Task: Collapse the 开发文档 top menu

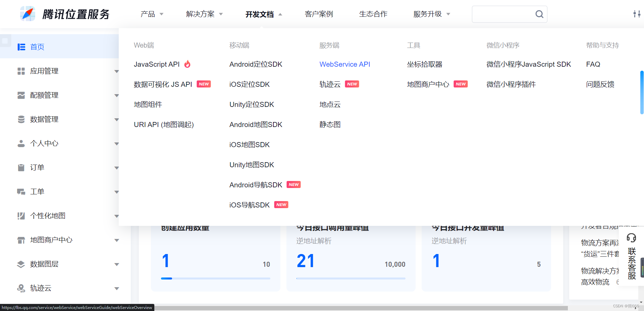Action: (x=264, y=14)
